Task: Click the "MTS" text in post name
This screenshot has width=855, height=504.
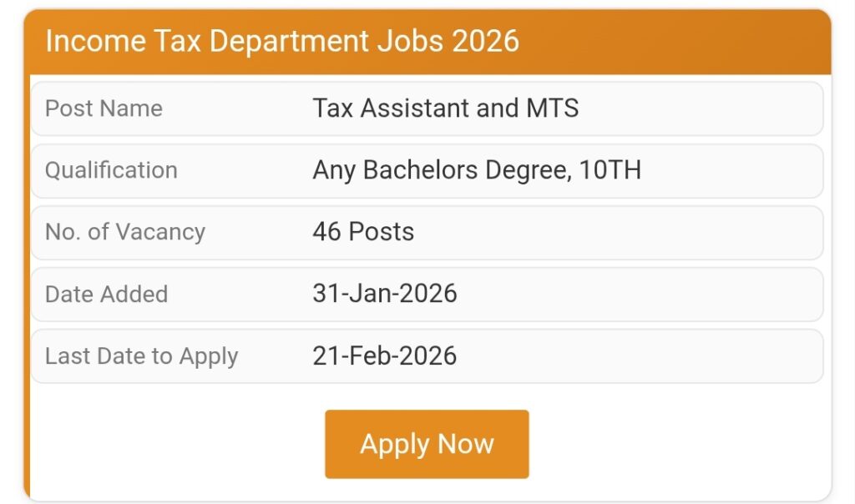Action: click(552, 108)
